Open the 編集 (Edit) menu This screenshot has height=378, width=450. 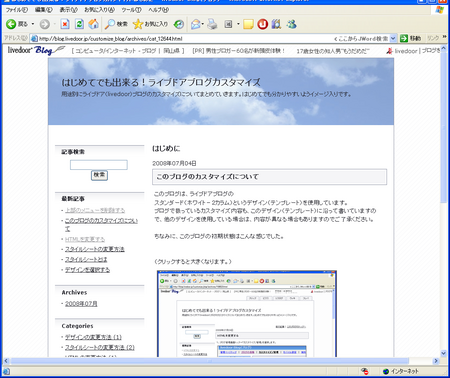[x=43, y=10]
